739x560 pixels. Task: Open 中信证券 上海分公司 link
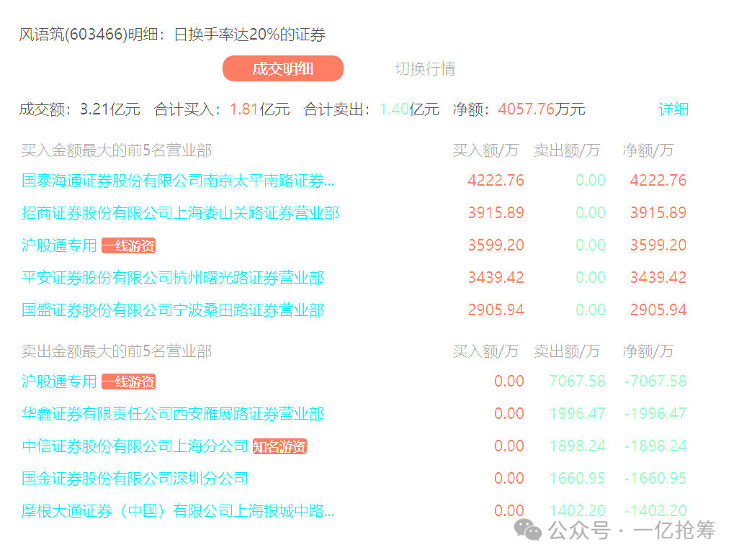pyautogui.click(x=135, y=446)
